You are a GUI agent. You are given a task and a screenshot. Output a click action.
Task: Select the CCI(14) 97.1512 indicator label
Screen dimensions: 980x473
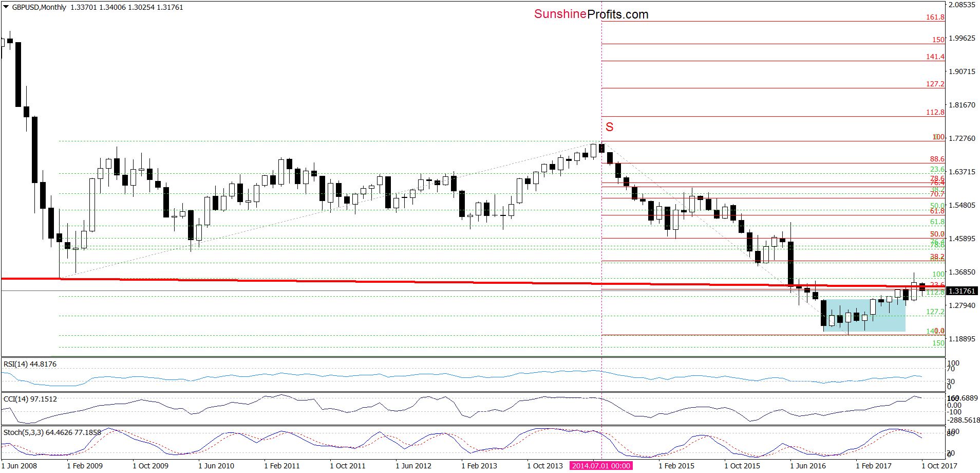pyautogui.click(x=30, y=399)
